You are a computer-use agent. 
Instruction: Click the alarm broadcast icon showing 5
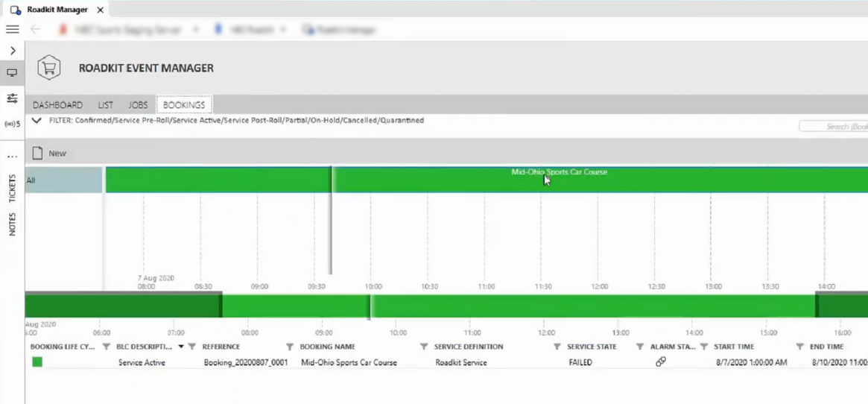click(x=12, y=124)
